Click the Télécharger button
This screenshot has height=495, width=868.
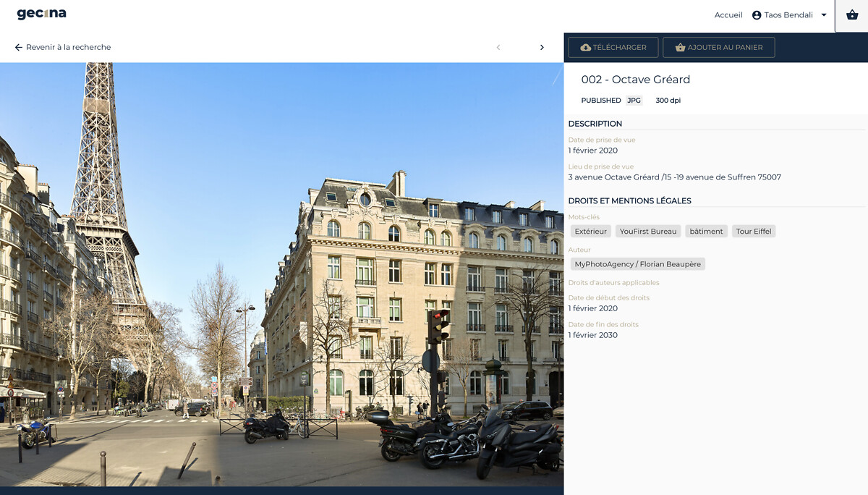[x=613, y=48]
